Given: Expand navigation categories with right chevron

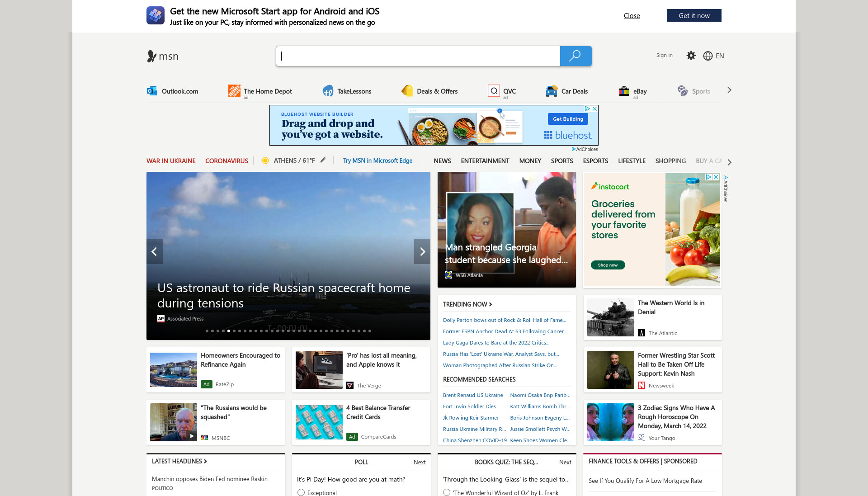Looking at the screenshot, I should pos(729,162).
